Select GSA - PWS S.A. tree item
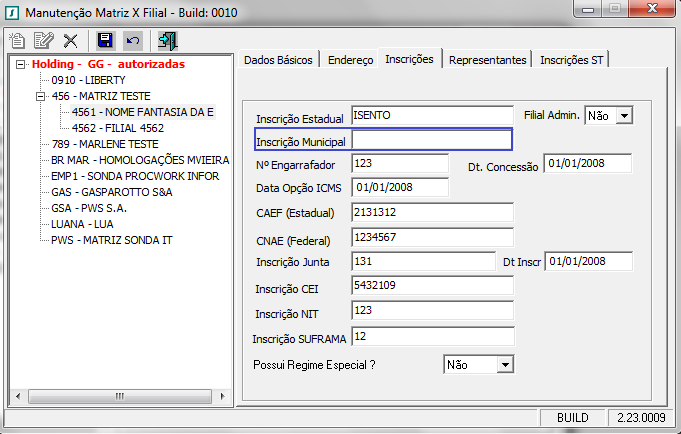Image resolution: width=681 pixels, height=434 pixels. [x=89, y=209]
